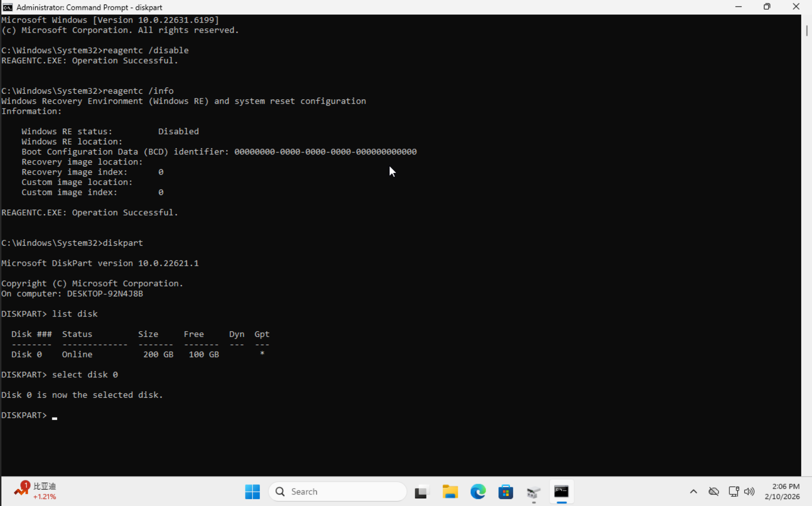This screenshot has width=812, height=506.
Task: Click the taskbar app beside Microsoft Store
Action: [533, 492]
